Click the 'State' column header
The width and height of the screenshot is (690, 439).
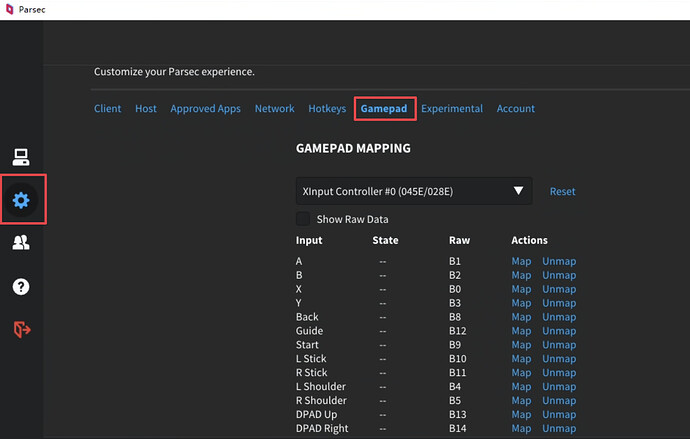pos(385,240)
